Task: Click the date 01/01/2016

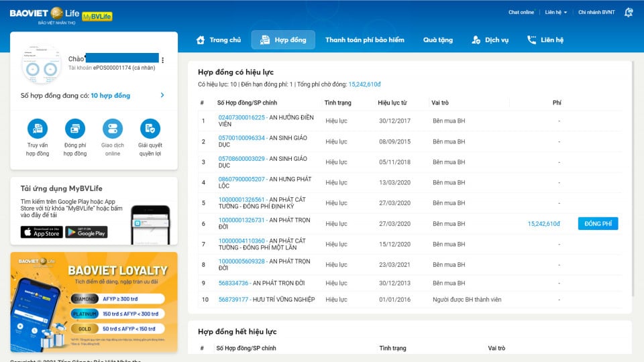Action: click(x=394, y=300)
